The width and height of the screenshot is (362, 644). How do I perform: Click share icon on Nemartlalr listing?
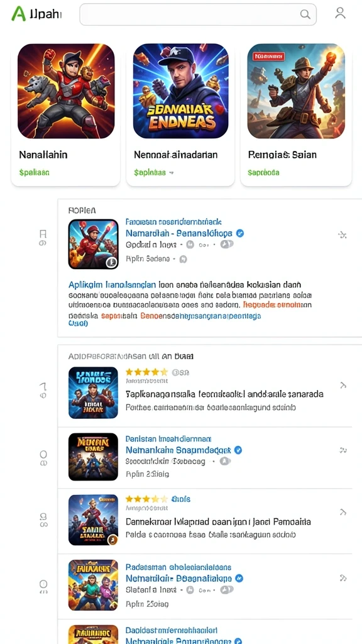coord(343,578)
